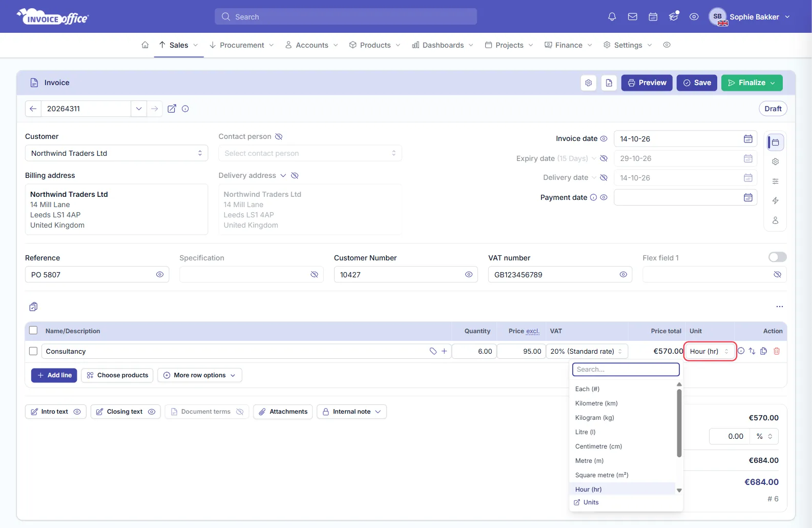The height and width of the screenshot is (528, 812).
Task: Tick the select-all checkbox in table header
Action: (x=33, y=331)
